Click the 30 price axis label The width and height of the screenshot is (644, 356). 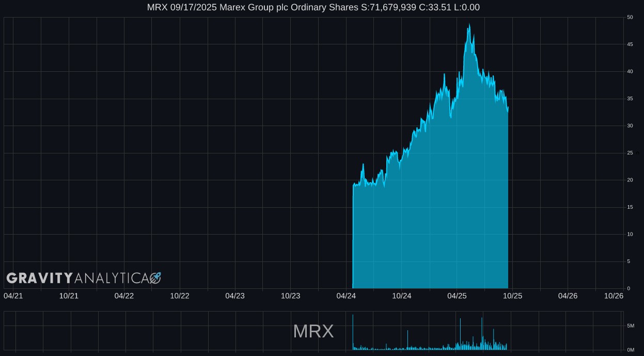[630, 126]
